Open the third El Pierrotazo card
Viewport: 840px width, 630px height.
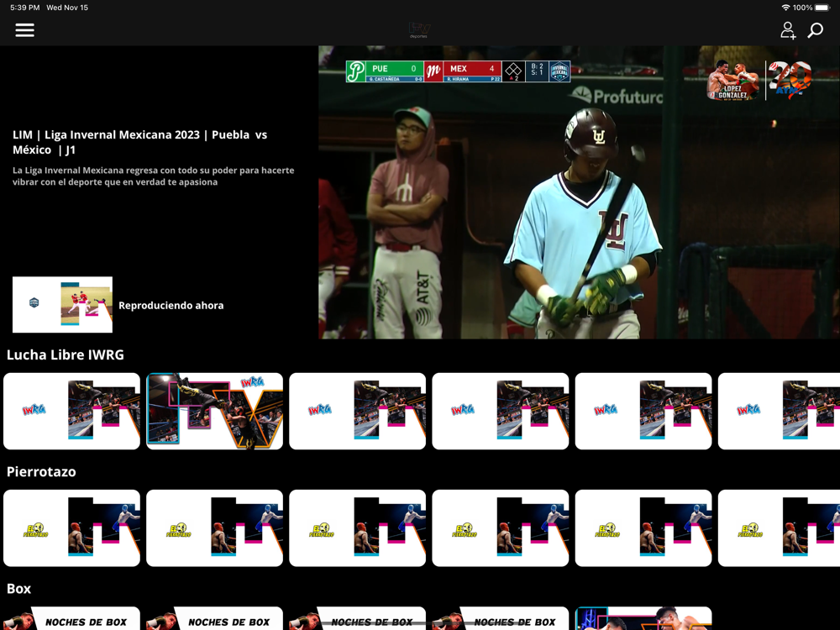(x=357, y=528)
